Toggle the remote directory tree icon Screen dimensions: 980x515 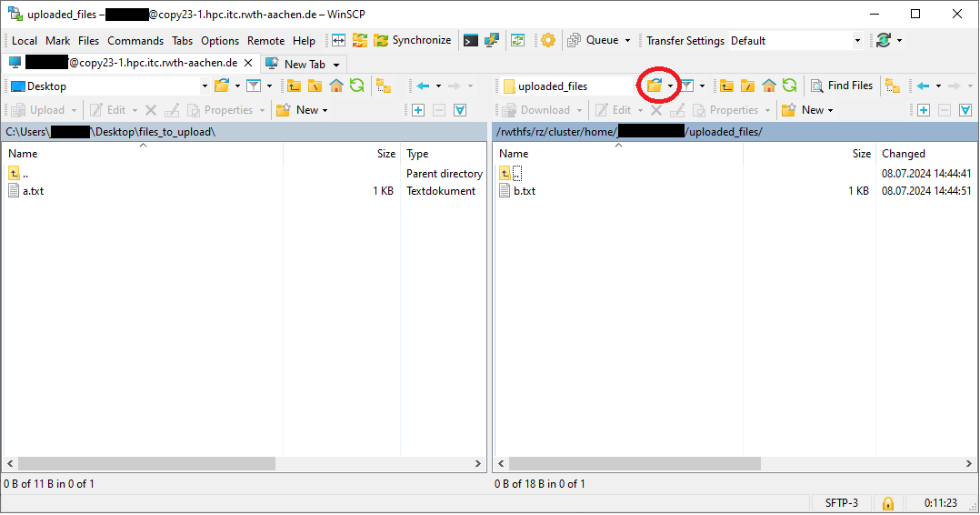[x=893, y=86]
